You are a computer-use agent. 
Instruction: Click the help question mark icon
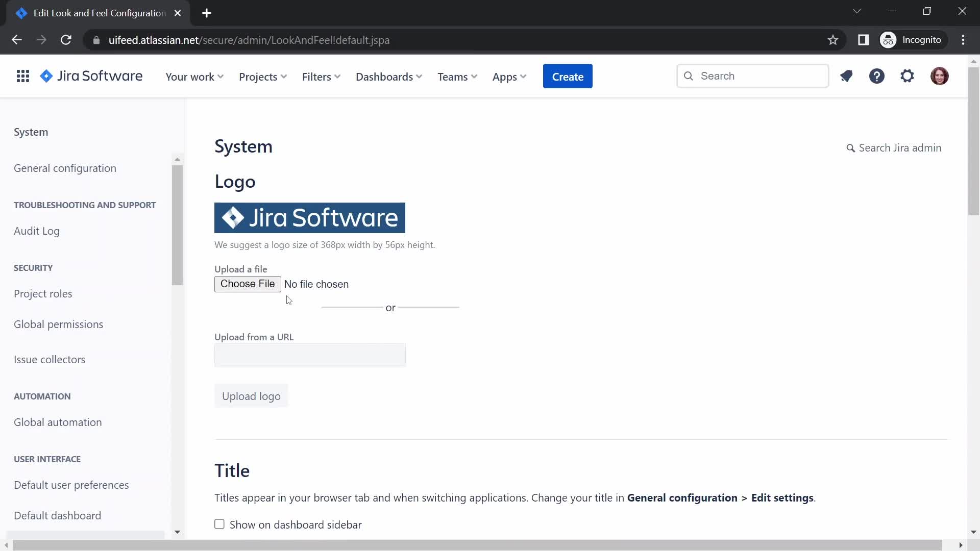click(x=877, y=76)
